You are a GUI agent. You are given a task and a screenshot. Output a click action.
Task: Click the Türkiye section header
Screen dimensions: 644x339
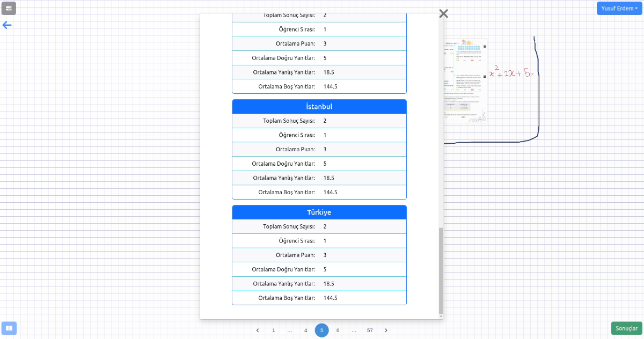[x=319, y=212]
